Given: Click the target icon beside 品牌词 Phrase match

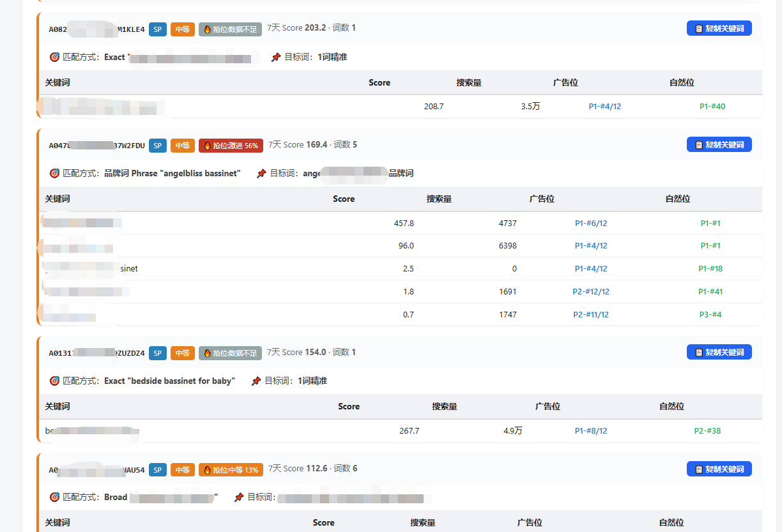Looking at the screenshot, I should [54, 173].
